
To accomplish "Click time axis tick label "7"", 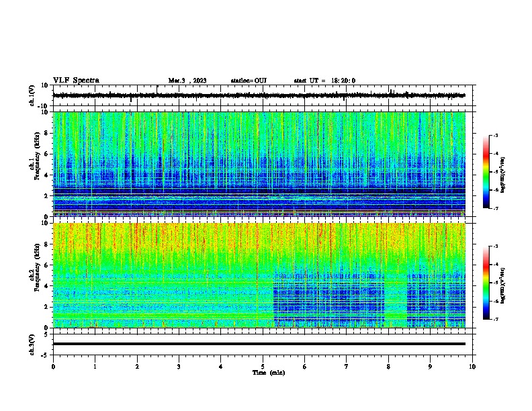I will click(x=347, y=367).
